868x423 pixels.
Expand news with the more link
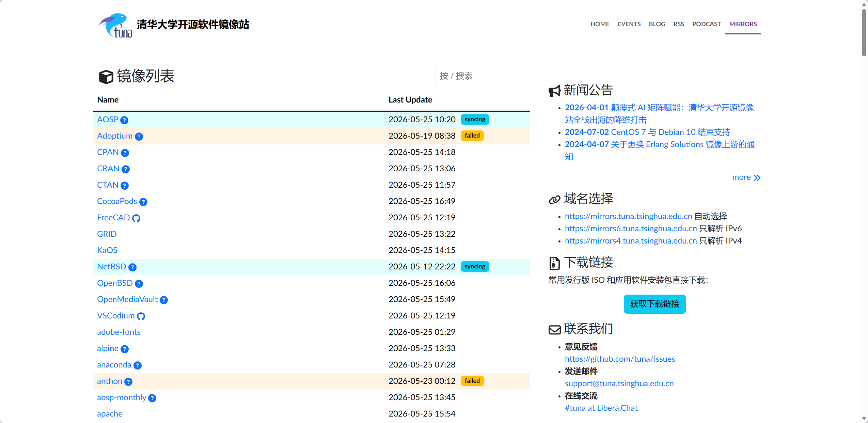(x=746, y=177)
